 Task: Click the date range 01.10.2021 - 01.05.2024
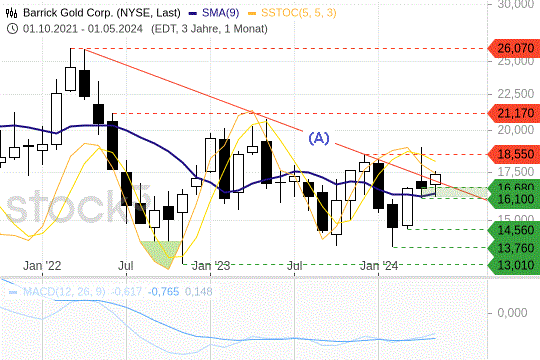[x=83, y=29]
